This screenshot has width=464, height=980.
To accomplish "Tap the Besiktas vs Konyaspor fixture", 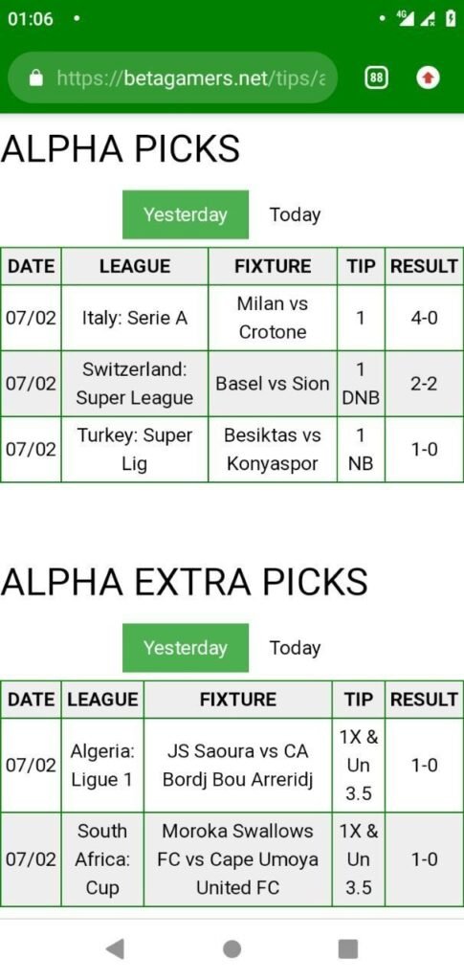I will (x=273, y=450).
